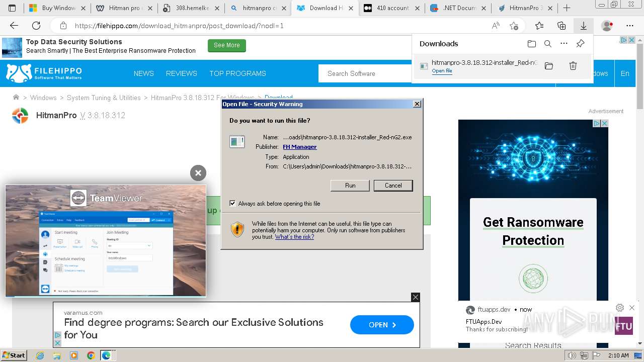Open downloads folder icon in Downloads panel
Viewport: 644px width, 362px height.
[x=532, y=44]
